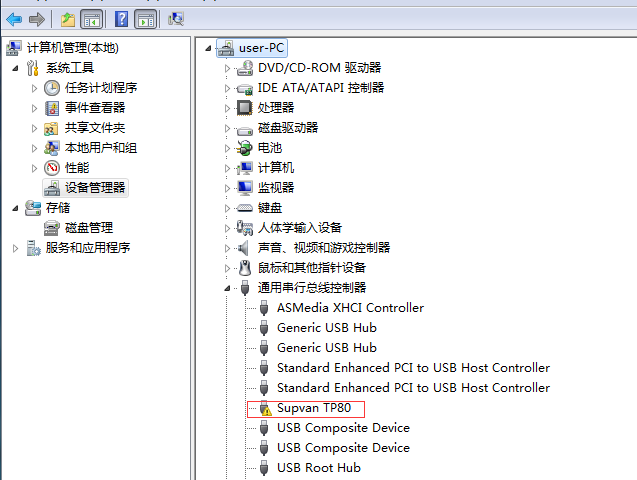This screenshot has height=480, width=637.
Task: Select the 任务计划程序 item
Action: tap(101, 88)
